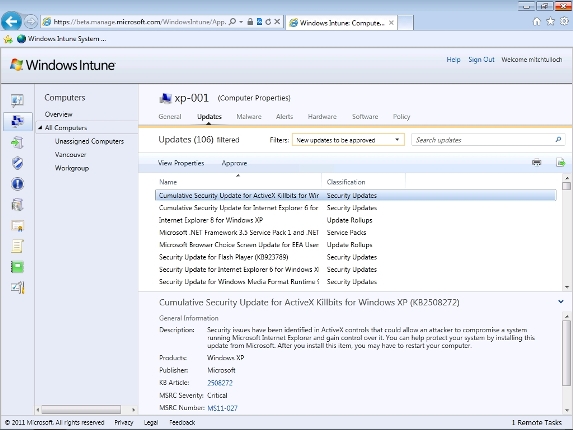573x430 pixels.
Task: Export the updates list via export icon
Action: pyautogui.click(x=560, y=163)
